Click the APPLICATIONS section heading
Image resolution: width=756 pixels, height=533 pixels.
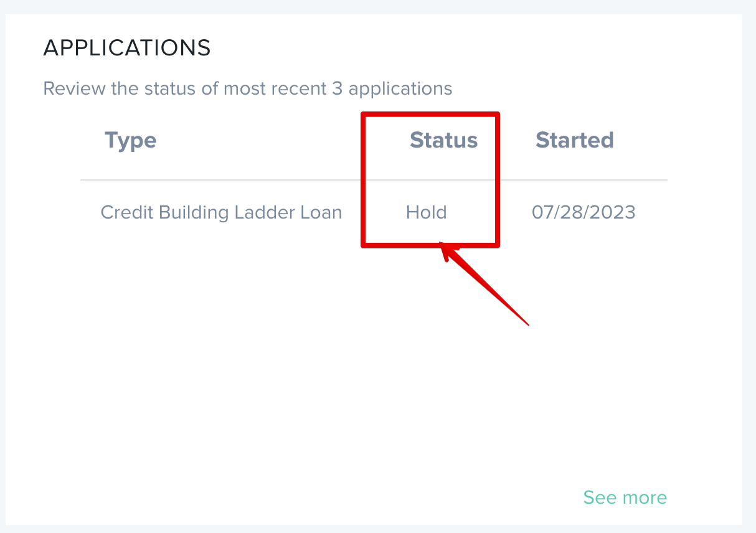[x=127, y=48]
